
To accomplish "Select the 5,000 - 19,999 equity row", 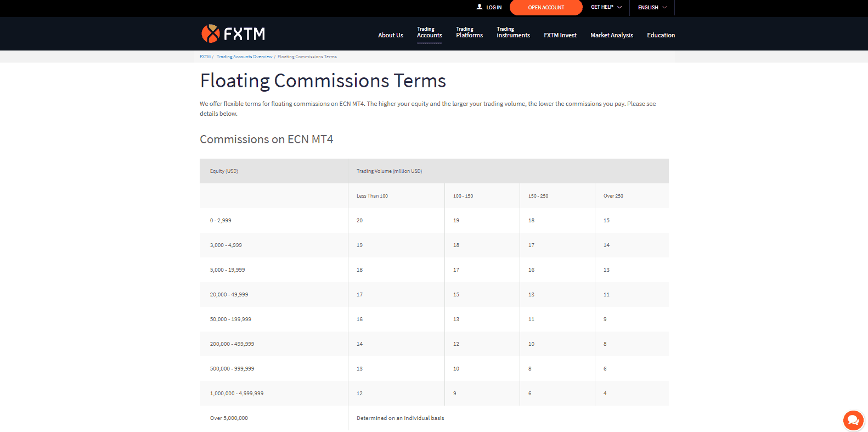I will (434, 270).
